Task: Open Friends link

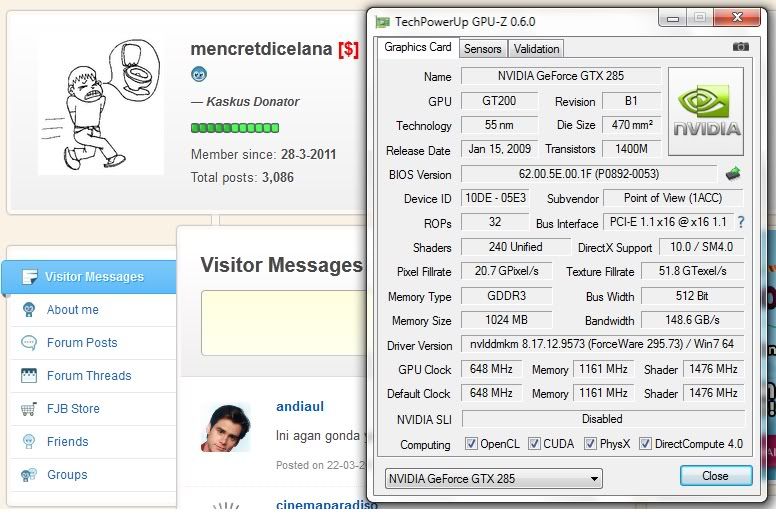Action: point(68,441)
